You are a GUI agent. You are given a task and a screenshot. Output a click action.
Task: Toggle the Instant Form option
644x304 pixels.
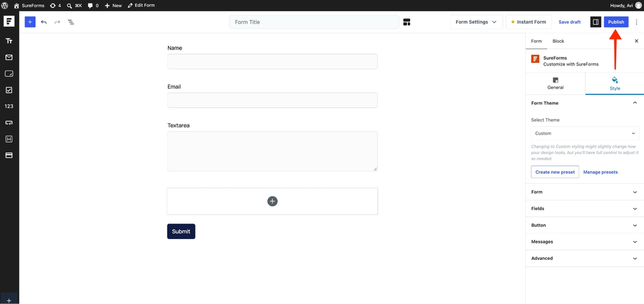[x=528, y=22]
